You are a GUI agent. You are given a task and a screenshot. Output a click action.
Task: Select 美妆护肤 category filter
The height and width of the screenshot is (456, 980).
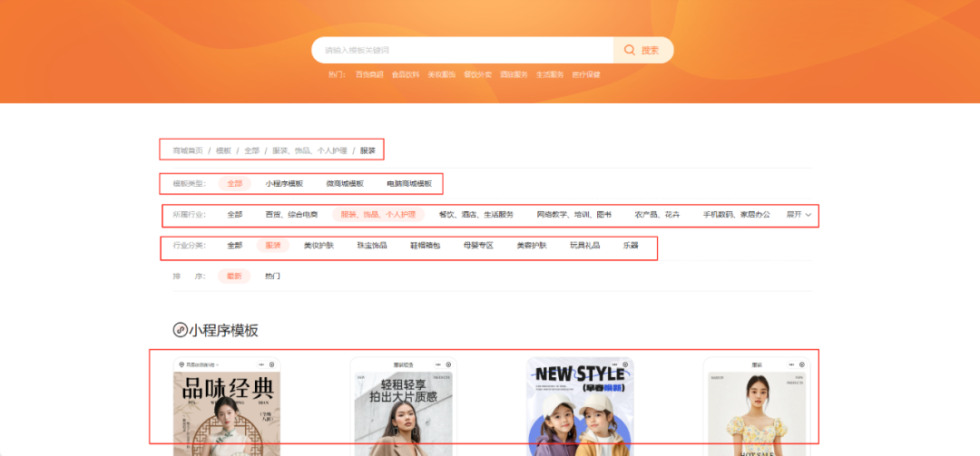(318, 246)
